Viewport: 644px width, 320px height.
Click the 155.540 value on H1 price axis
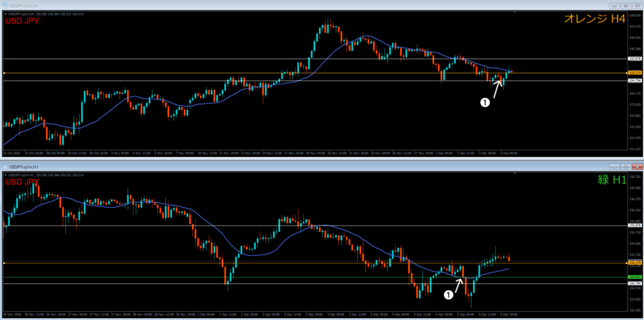click(x=635, y=243)
